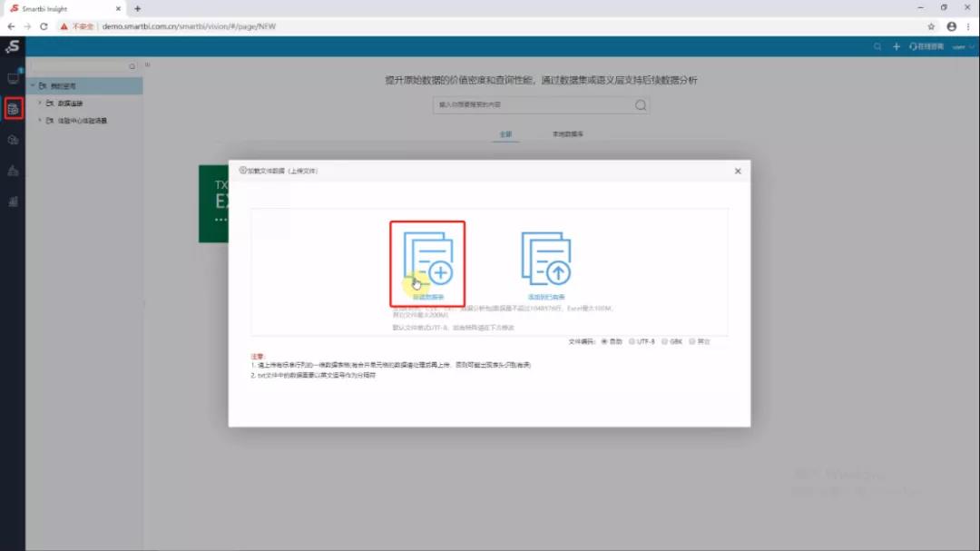Open the analysis icon in left sidebar
The image size is (980, 551).
13,171
